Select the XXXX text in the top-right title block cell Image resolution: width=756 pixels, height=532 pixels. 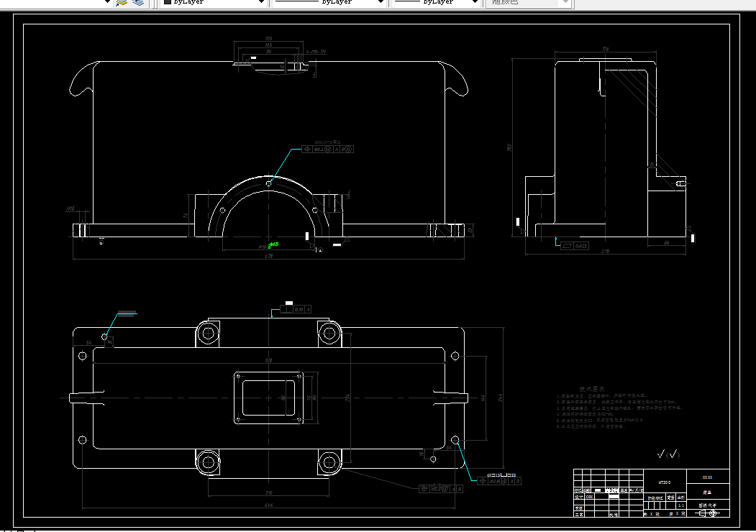point(707,477)
